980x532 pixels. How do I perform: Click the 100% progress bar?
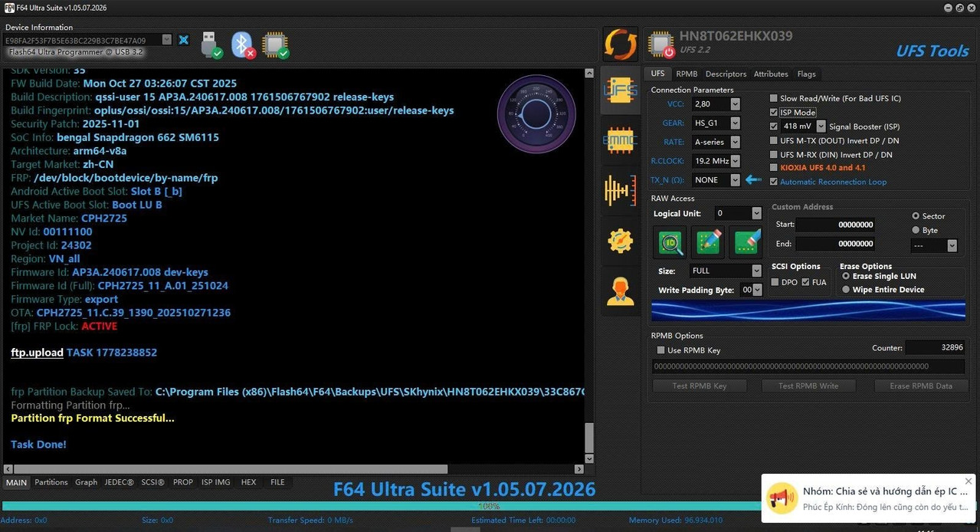pos(489,506)
